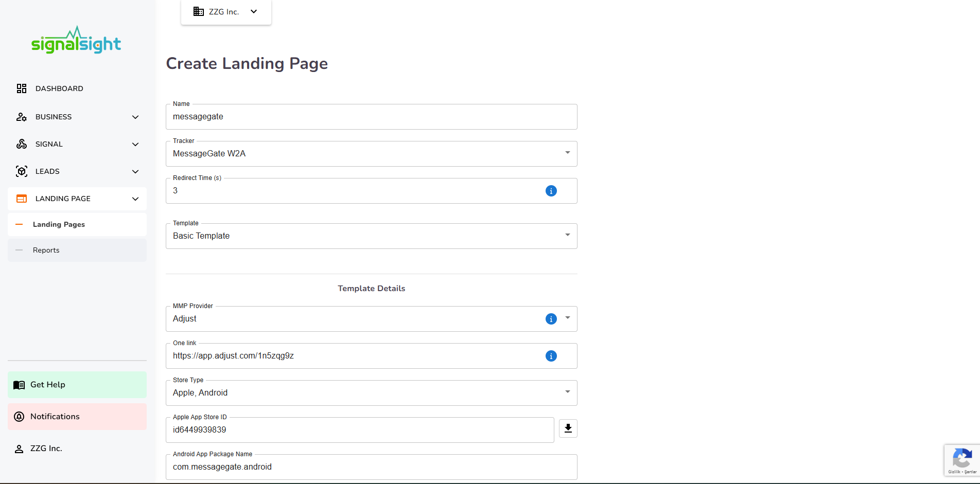Click the orange Landing Page icon
The image size is (980, 484).
tap(22, 199)
